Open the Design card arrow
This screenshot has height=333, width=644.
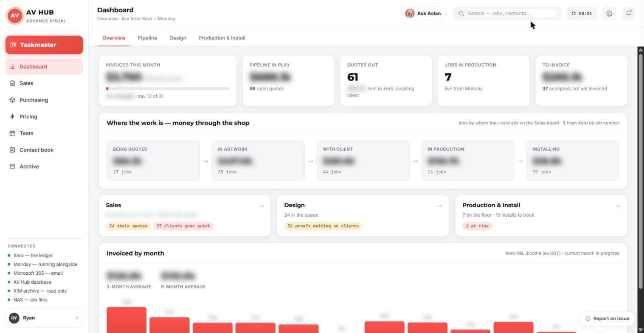(x=439, y=206)
